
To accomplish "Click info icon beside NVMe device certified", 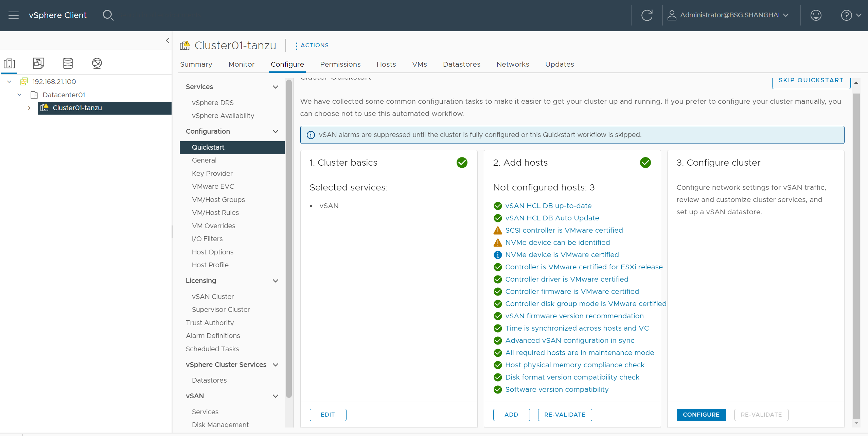I will pyautogui.click(x=497, y=255).
